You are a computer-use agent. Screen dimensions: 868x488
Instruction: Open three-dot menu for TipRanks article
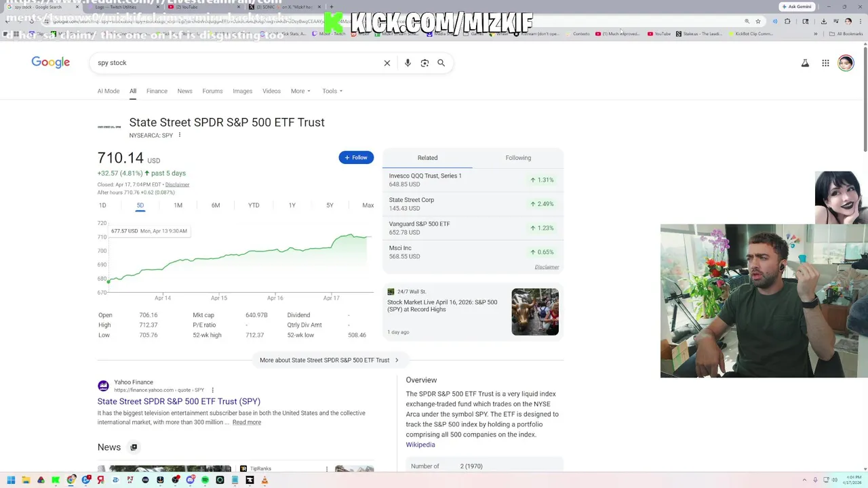[x=326, y=468]
